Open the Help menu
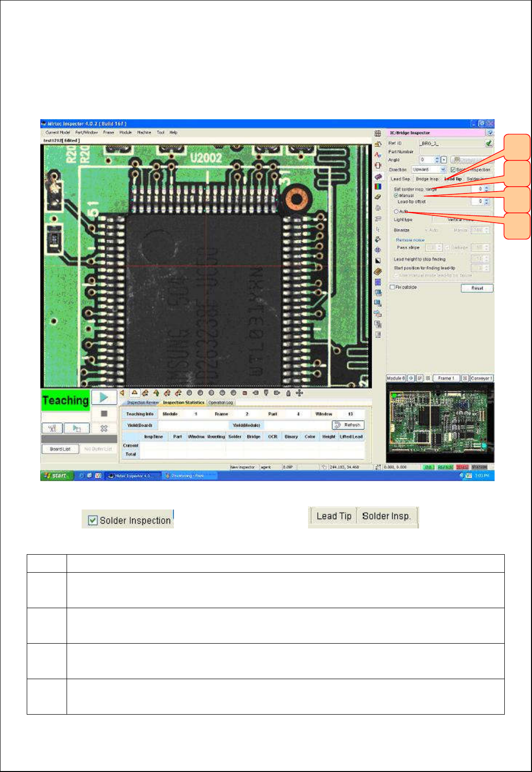 click(x=173, y=132)
